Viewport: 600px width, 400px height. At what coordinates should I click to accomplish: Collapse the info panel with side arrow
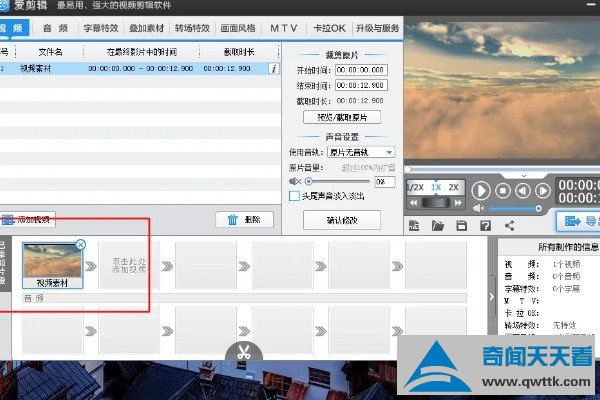point(491,296)
